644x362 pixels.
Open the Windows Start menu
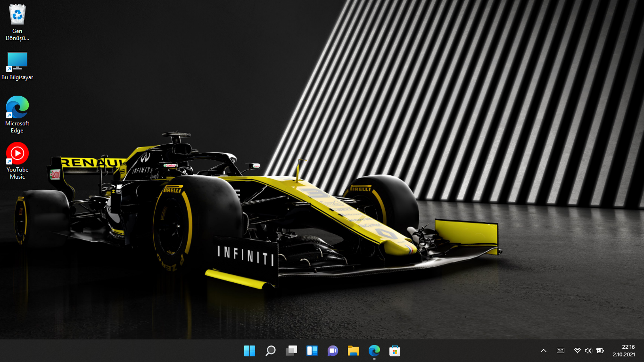(249, 351)
